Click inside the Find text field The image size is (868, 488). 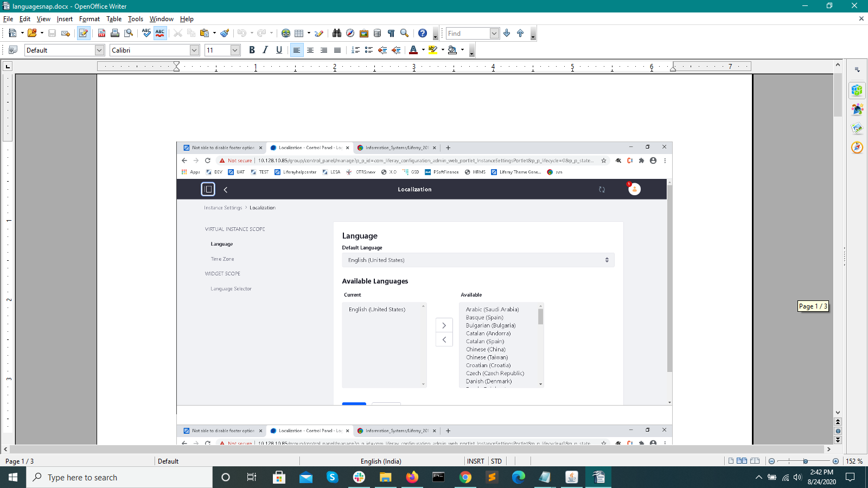click(x=468, y=33)
